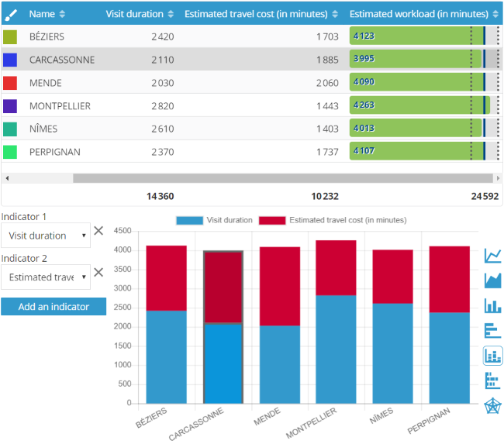Select the area chart icon
The height and width of the screenshot is (444, 504).
click(492, 281)
